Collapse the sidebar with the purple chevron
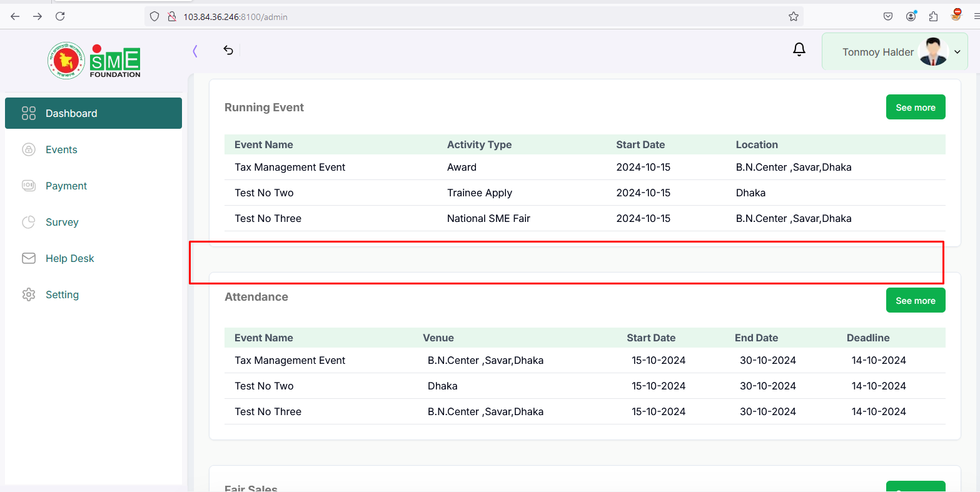The height and width of the screenshot is (492, 980). coord(195,51)
